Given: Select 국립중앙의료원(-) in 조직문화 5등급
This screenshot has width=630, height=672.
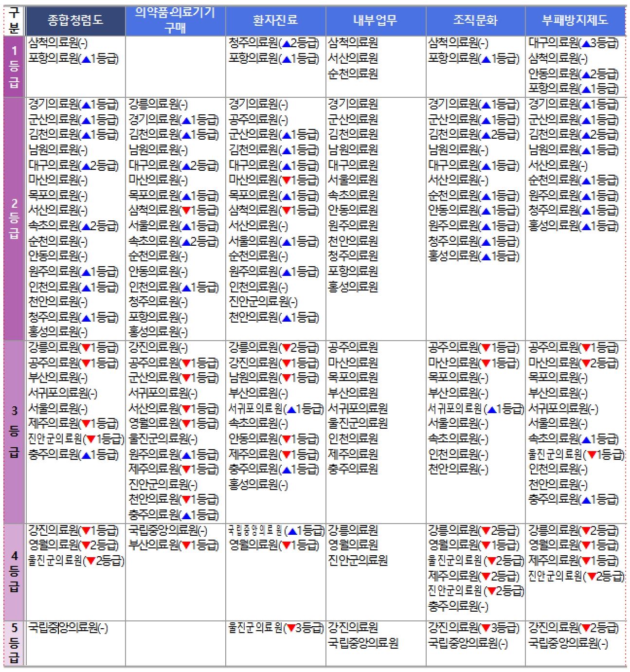Looking at the screenshot, I should pos(468,643).
